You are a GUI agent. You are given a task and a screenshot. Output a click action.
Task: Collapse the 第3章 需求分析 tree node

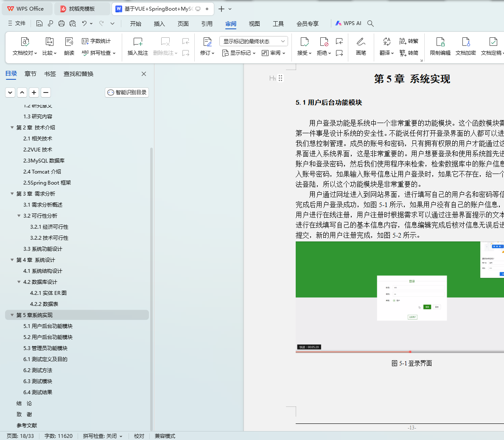point(12,194)
